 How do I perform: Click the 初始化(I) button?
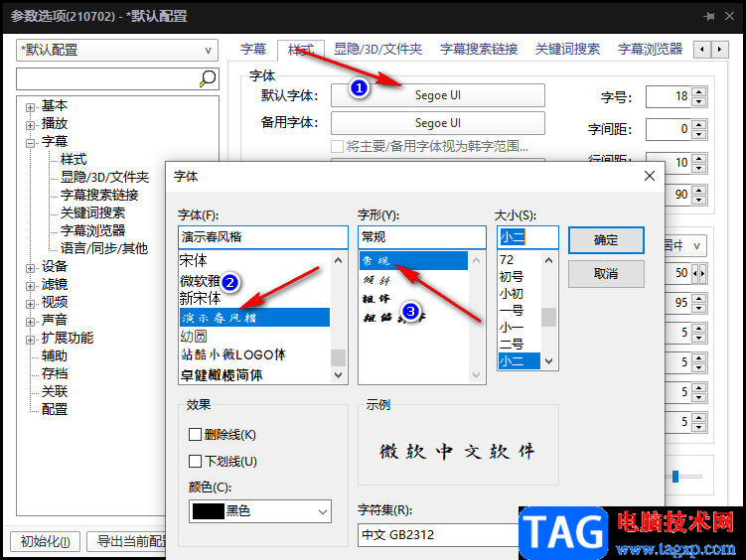[x=46, y=541]
